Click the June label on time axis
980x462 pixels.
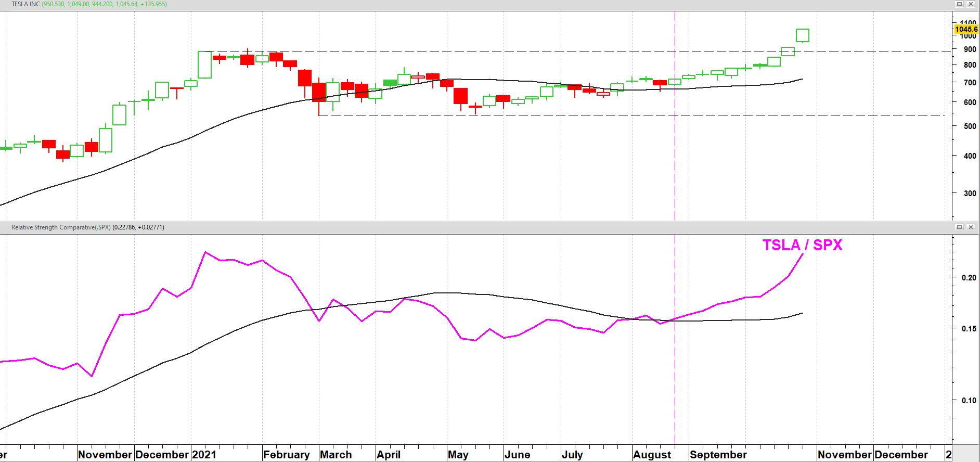518,455
